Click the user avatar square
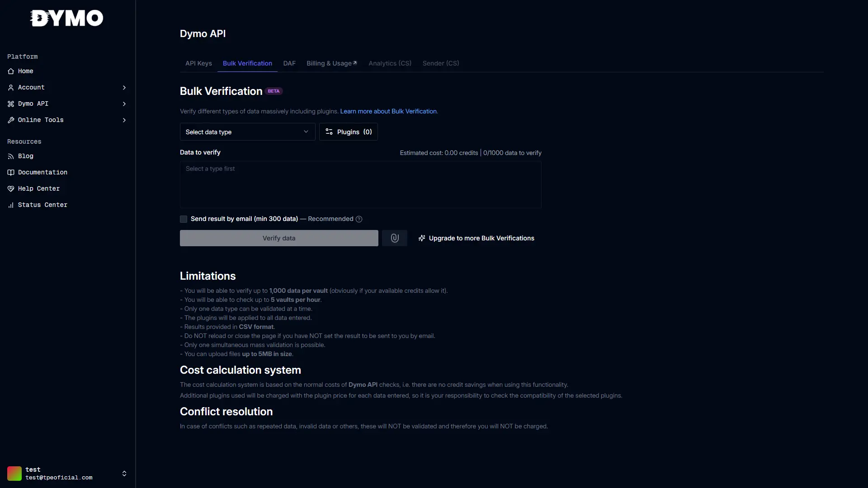The width and height of the screenshot is (868, 488). pos(14,474)
